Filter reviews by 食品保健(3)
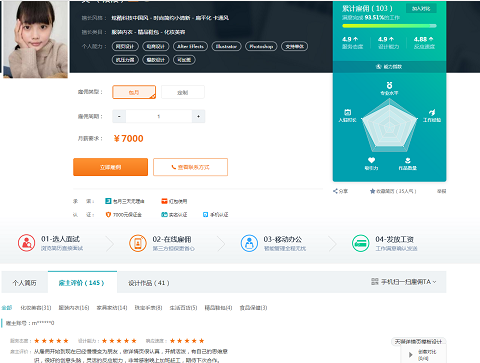 tap(253, 307)
